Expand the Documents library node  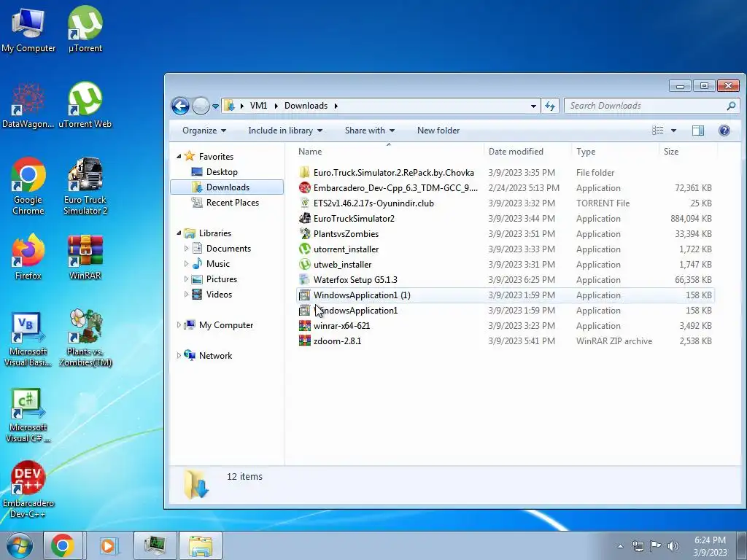(x=186, y=248)
